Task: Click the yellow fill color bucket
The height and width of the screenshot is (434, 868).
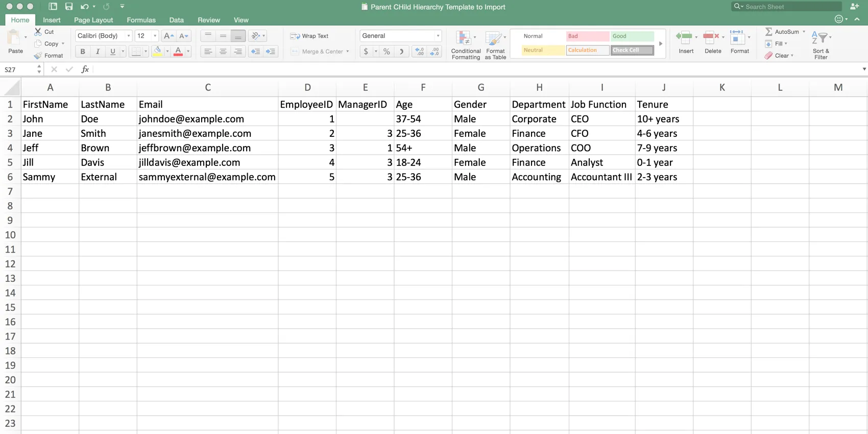Action: pyautogui.click(x=158, y=52)
